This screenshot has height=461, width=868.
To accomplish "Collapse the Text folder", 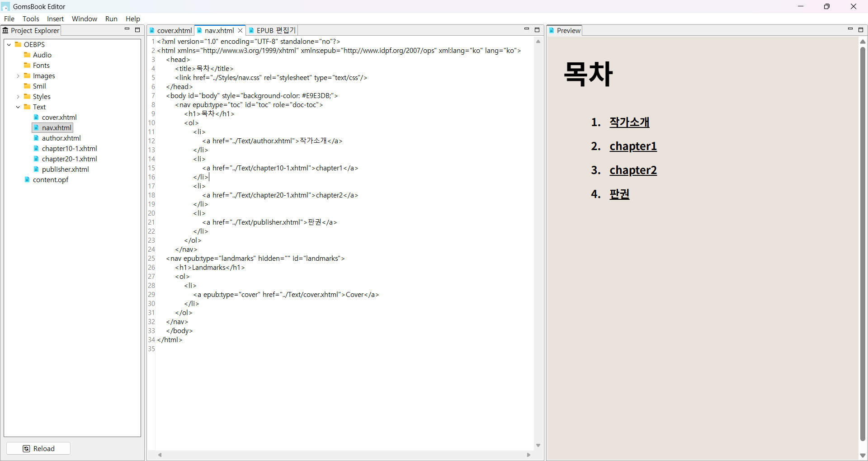I will (18, 107).
